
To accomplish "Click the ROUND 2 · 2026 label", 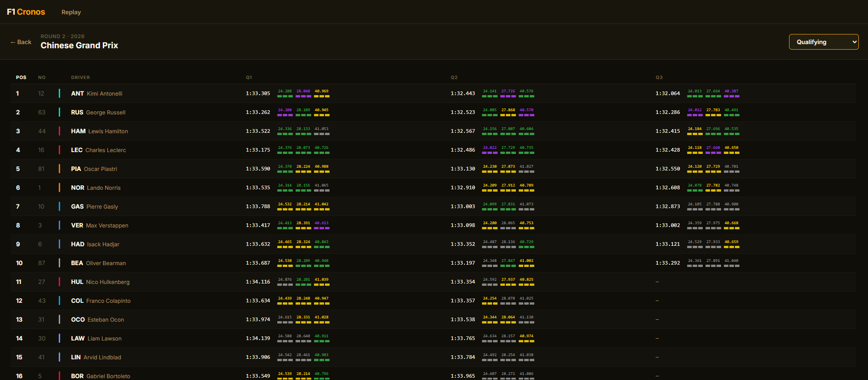I will pyautogui.click(x=62, y=36).
